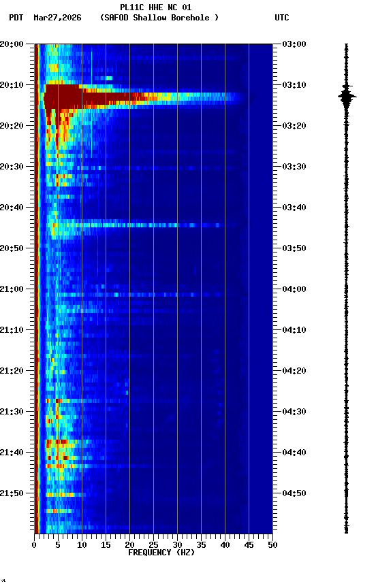The width and height of the screenshot is (376, 588).
Task: Click the '04:40' UTC time label
Action: point(294,453)
